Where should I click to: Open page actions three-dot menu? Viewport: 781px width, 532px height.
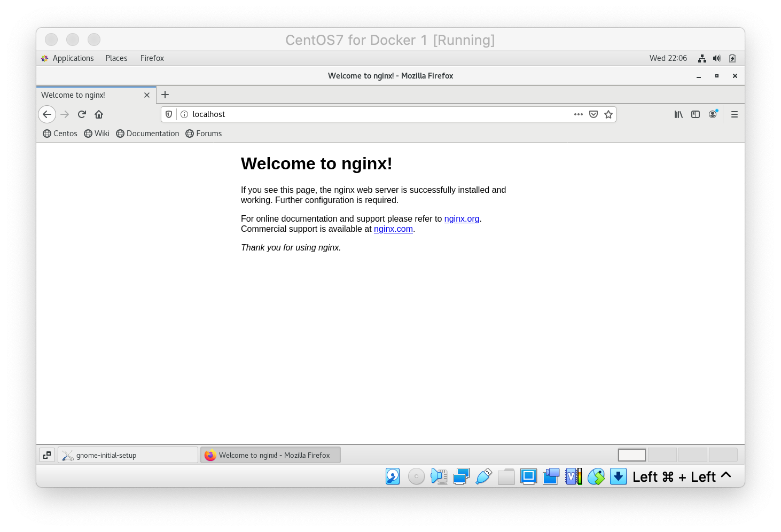(579, 114)
